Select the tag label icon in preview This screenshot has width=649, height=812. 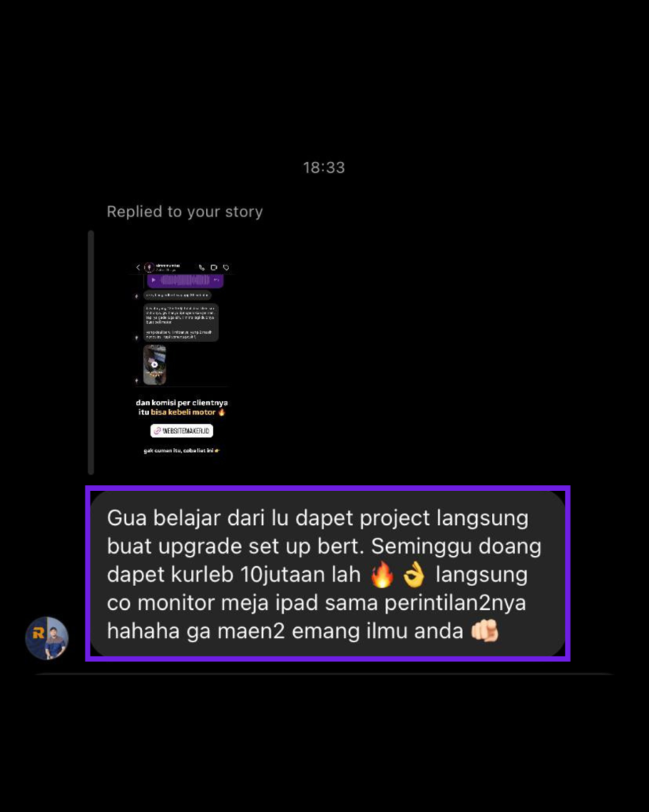[226, 268]
